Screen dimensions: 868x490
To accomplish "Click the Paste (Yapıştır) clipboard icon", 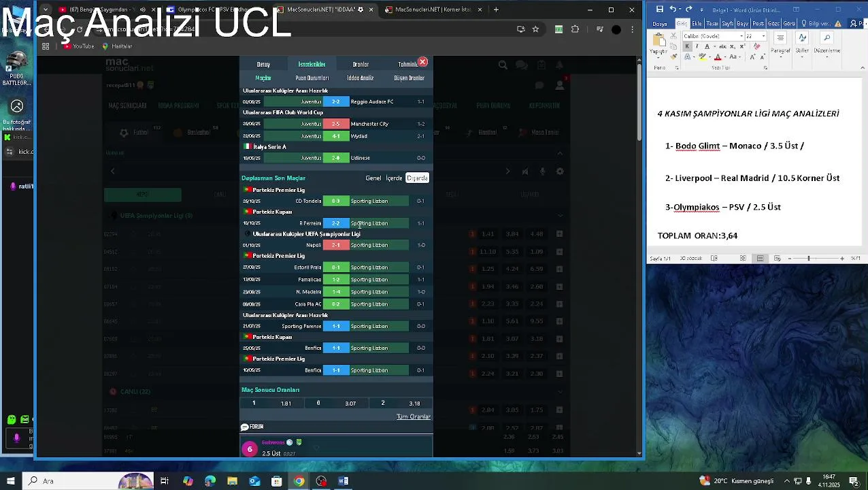I will (659, 39).
